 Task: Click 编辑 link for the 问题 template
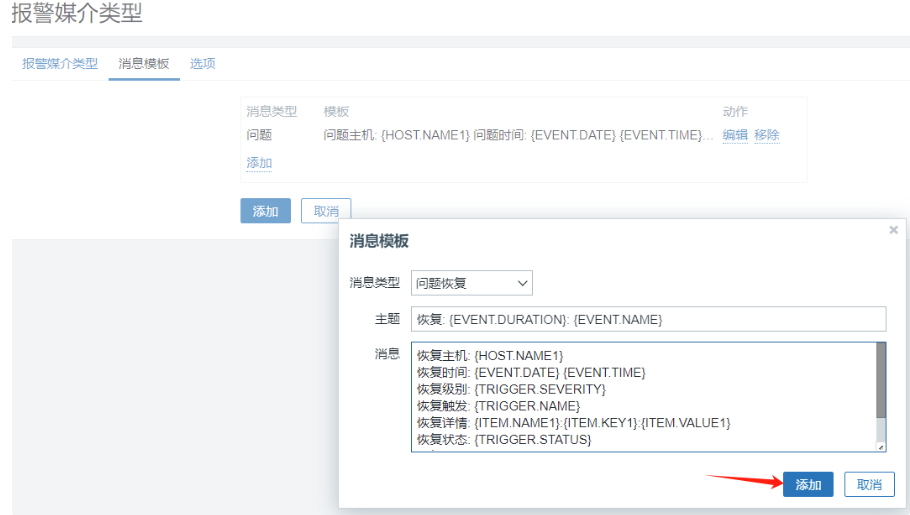click(x=735, y=135)
